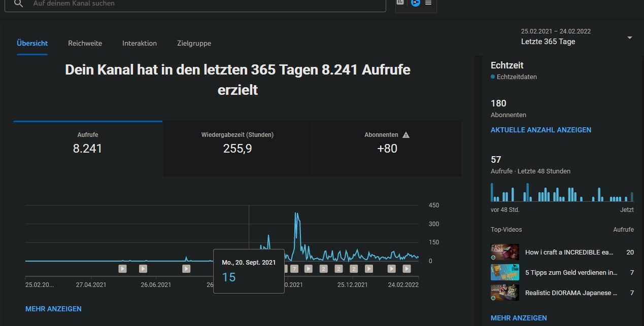Select the Wiedergabezeit (Stunden) metric card

(237, 143)
